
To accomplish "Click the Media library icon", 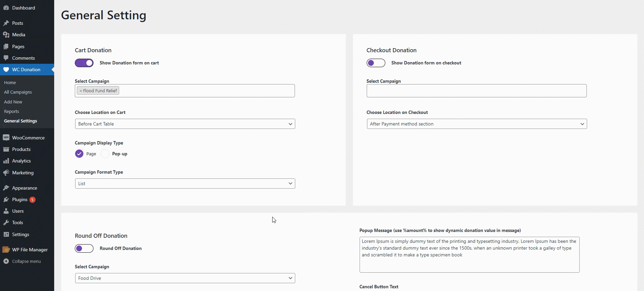I will click(x=6, y=35).
